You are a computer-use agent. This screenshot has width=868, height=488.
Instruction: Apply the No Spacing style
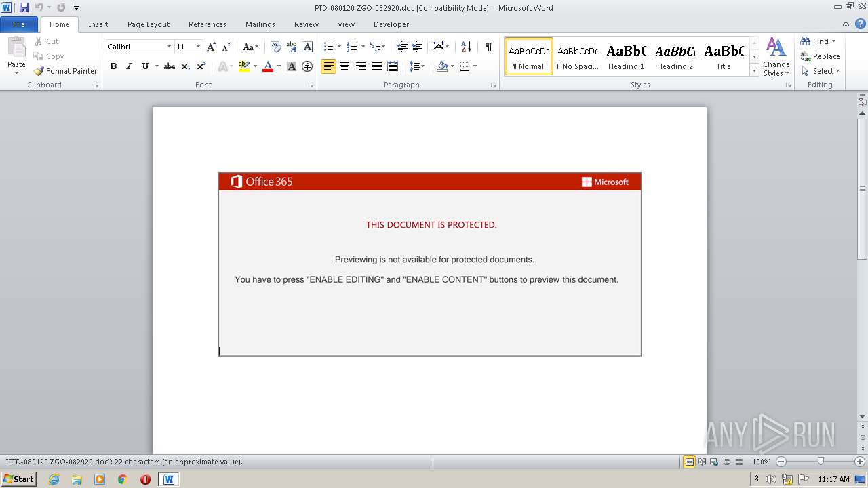pos(577,56)
